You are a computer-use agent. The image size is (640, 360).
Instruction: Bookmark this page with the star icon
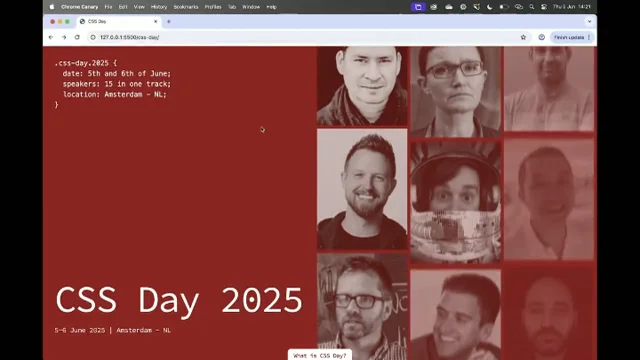click(x=523, y=37)
